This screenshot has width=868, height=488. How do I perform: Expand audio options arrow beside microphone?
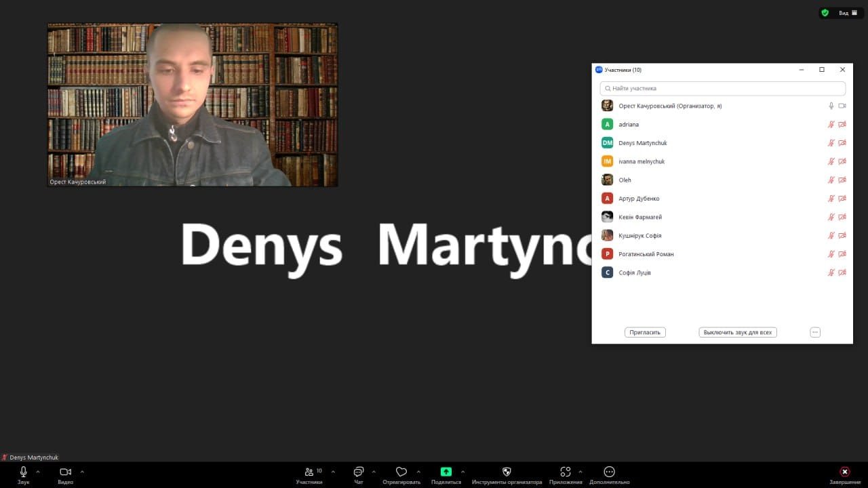click(38, 472)
